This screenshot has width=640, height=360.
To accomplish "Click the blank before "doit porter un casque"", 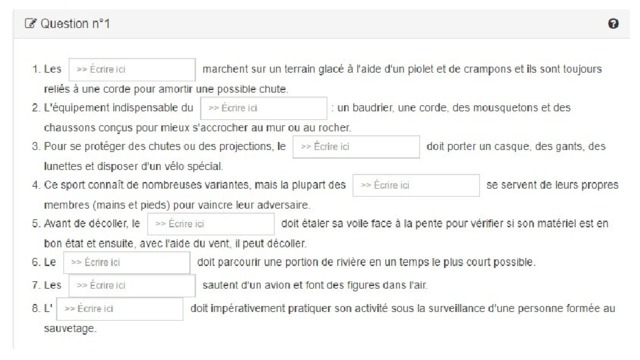I will 356,147.
